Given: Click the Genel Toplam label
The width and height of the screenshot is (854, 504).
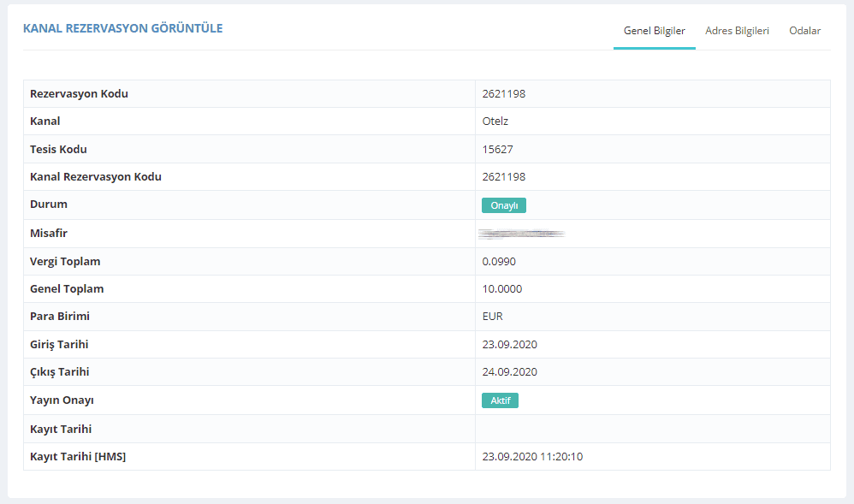Looking at the screenshot, I should pyautogui.click(x=67, y=288).
